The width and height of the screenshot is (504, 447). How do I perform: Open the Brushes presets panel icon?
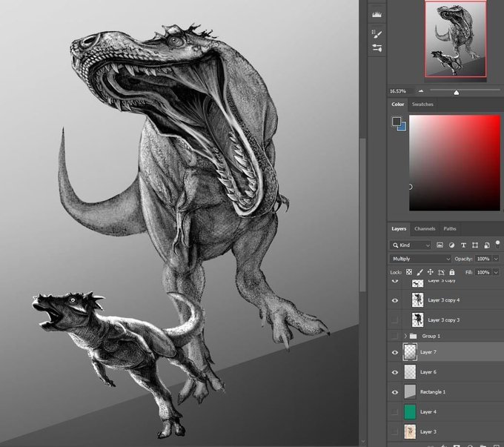pos(377,48)
